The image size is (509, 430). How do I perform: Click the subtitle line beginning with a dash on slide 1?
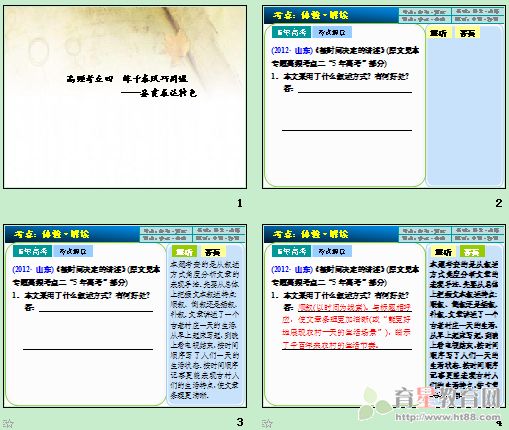coord(159,93)
